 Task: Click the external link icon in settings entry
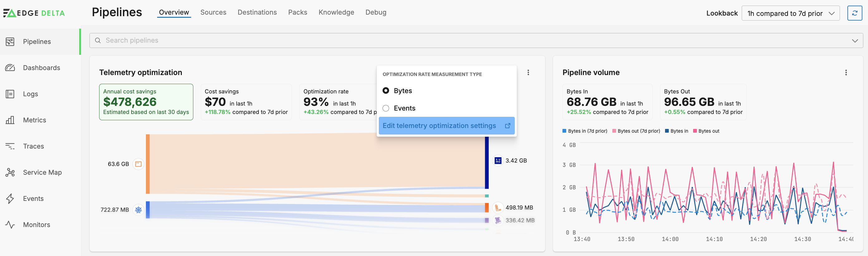(508, 126)
